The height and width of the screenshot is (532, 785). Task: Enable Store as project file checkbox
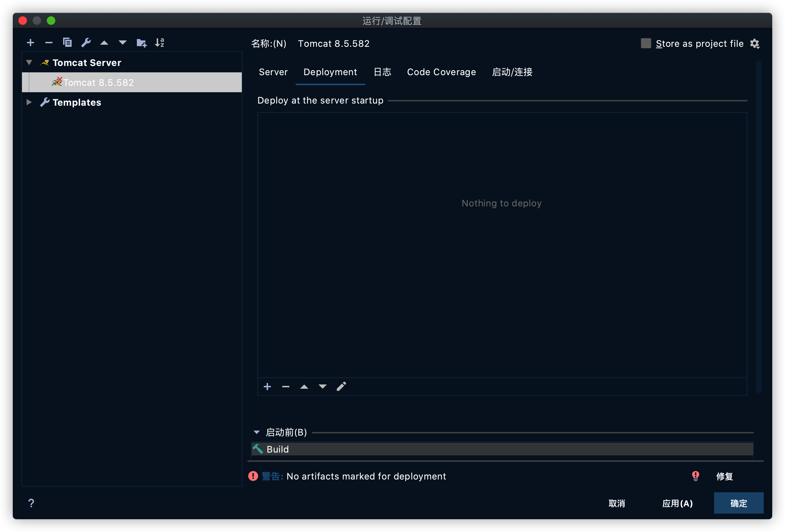click(x=646, y=44)
